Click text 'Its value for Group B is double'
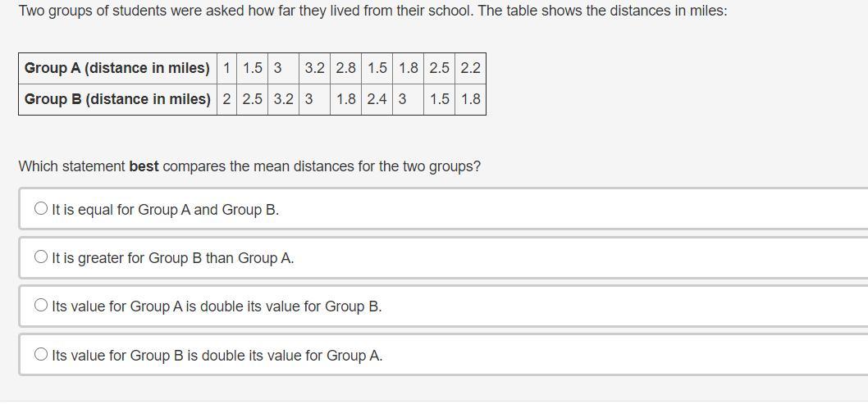 tap(217, 356)
